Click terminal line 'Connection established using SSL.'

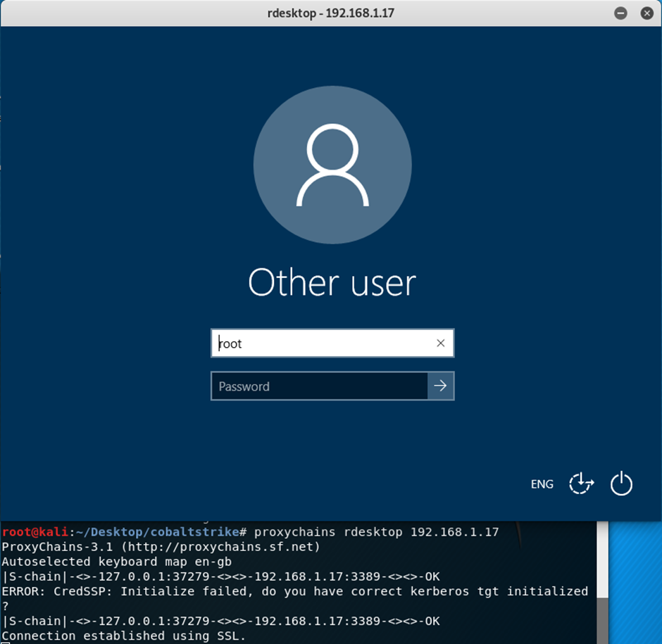pyautogui.click(x=123, y=636)
